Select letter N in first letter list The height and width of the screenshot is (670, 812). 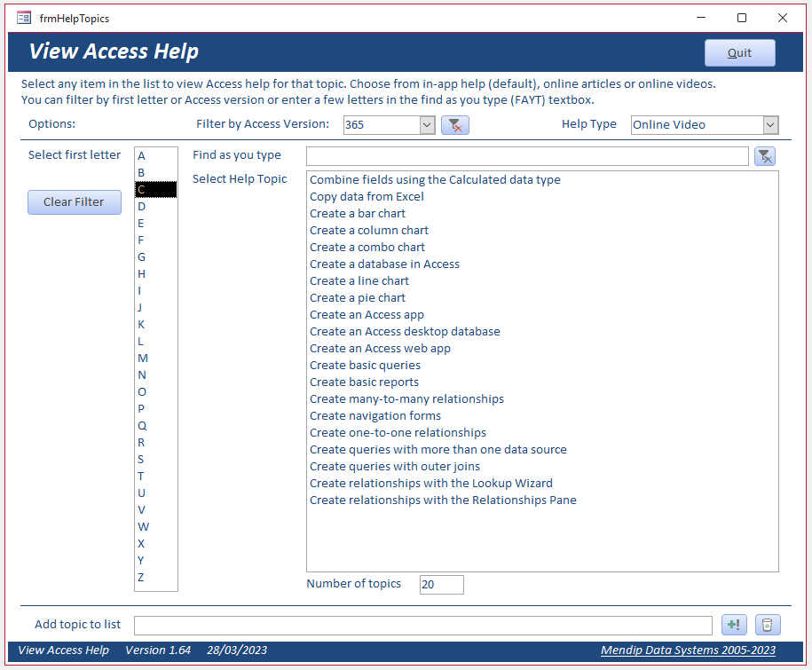156,374
